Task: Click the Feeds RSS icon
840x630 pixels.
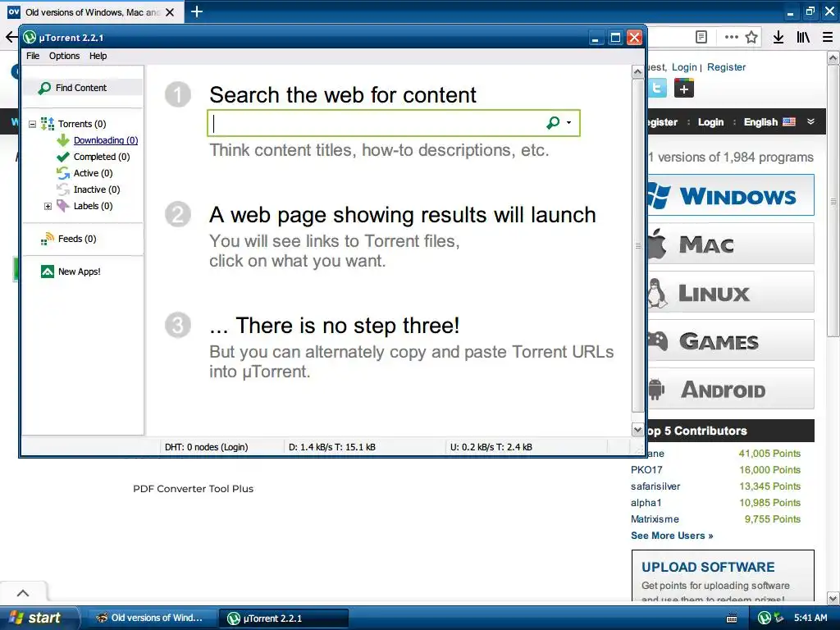Action: click(48, 239)
